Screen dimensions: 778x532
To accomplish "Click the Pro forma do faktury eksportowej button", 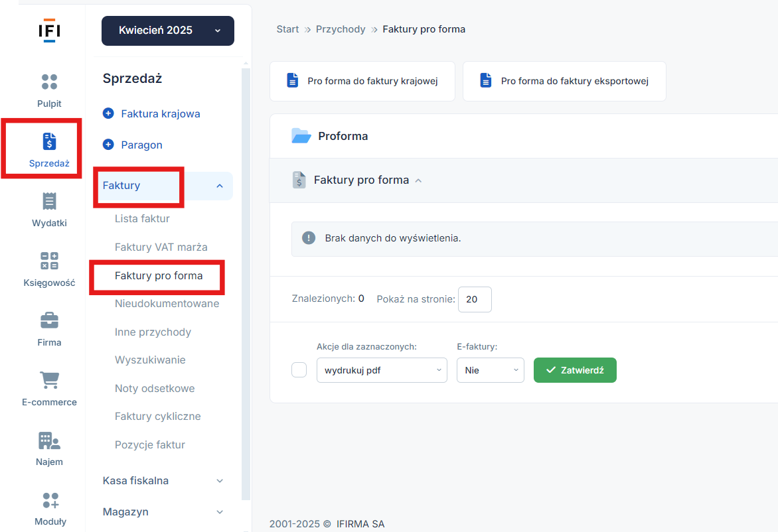I will tap(564, 81).
